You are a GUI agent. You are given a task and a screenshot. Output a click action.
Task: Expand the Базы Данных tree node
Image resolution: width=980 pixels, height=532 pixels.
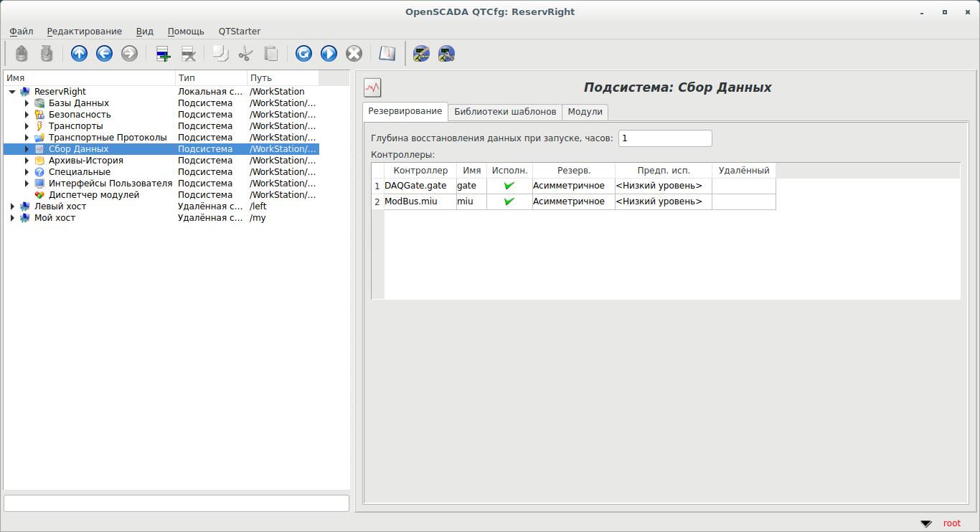27,103
